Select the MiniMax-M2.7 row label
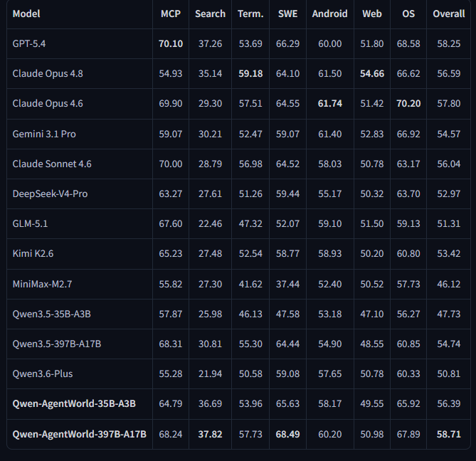Viewport: 476px width, 461px height. [x=42, y=284]
